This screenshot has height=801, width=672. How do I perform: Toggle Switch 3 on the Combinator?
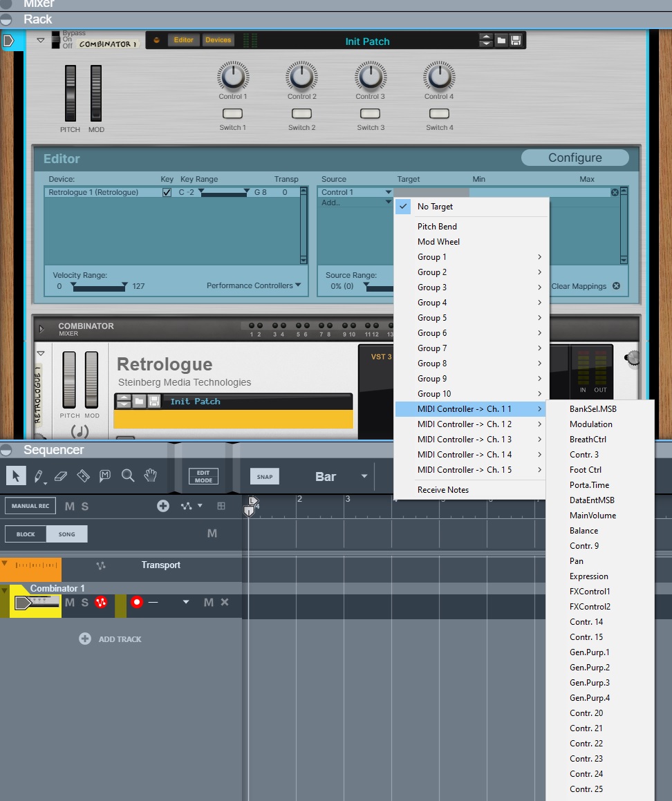point(370,113)
